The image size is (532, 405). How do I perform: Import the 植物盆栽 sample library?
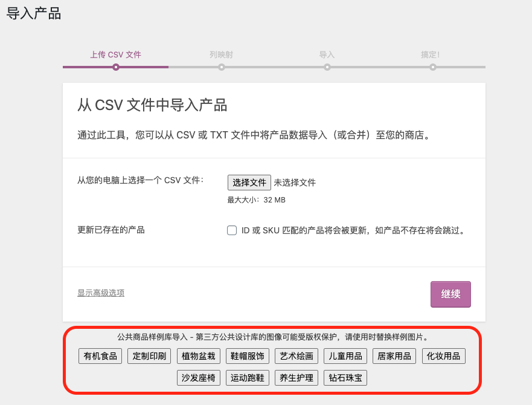[199, 356]
